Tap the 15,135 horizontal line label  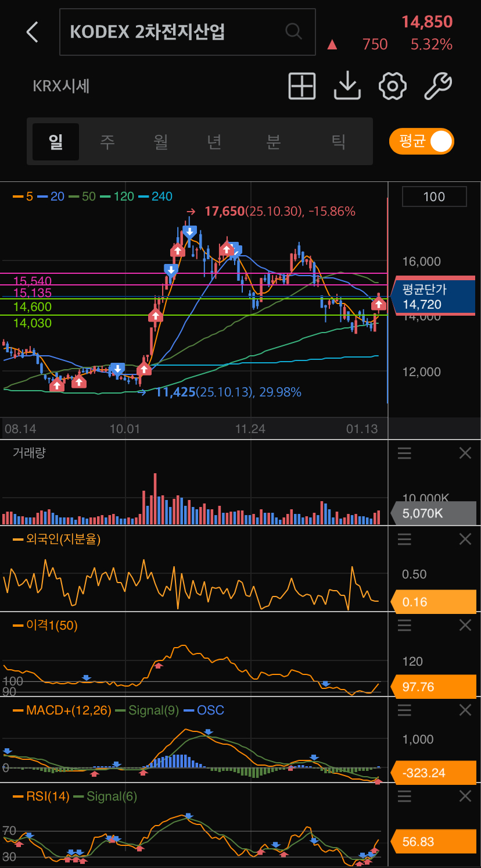tap(33, 293)
